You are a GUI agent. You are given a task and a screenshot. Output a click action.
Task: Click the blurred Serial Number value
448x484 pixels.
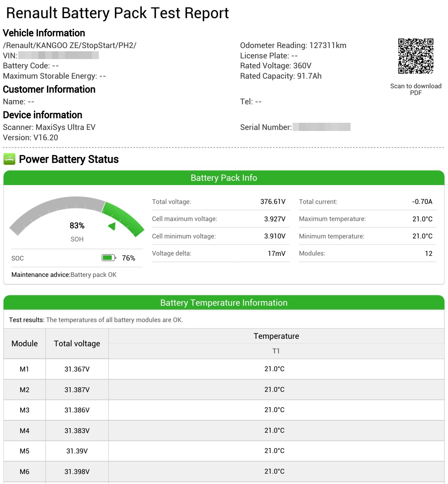322,127
